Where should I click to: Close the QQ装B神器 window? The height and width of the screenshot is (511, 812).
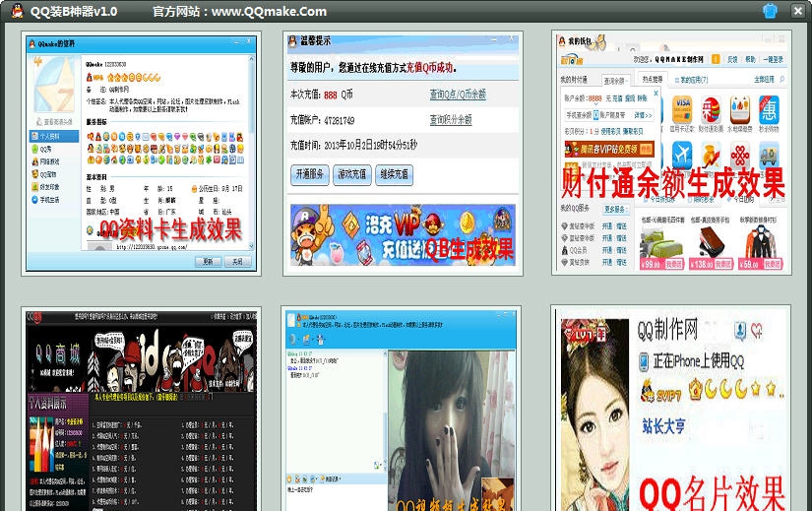pyautogui.click(x=798, y=11)
